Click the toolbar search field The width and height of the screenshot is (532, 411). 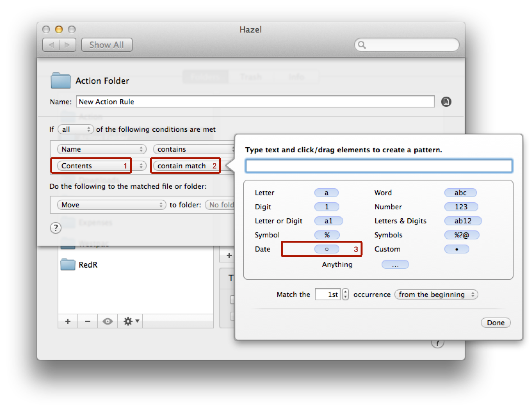tap(407, 45)
